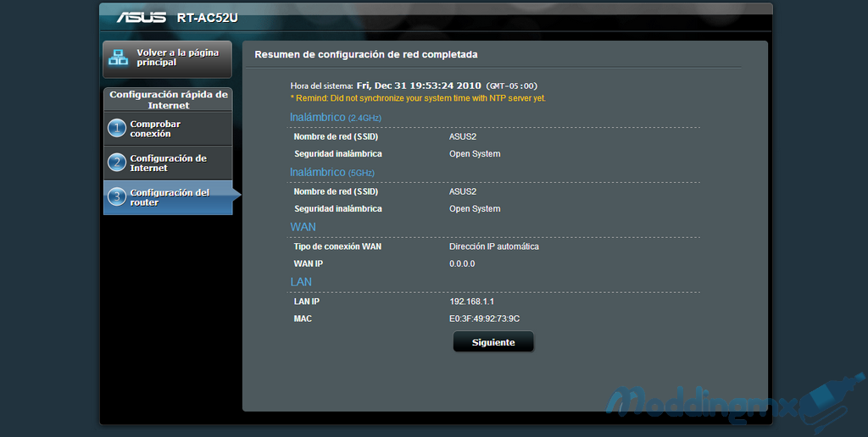This screenshot has width=868, height=437.
Task: Click the ASUS logo in header
Action: point(142,18)
